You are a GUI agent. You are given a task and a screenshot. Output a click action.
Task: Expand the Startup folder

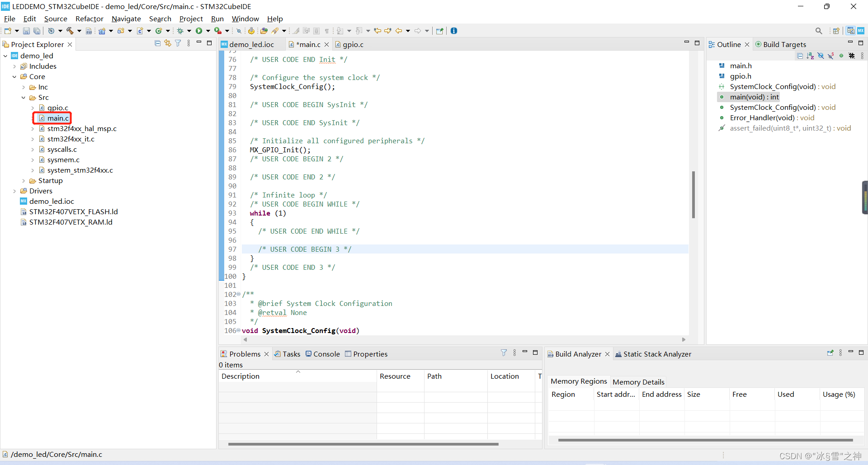(24, 180)
